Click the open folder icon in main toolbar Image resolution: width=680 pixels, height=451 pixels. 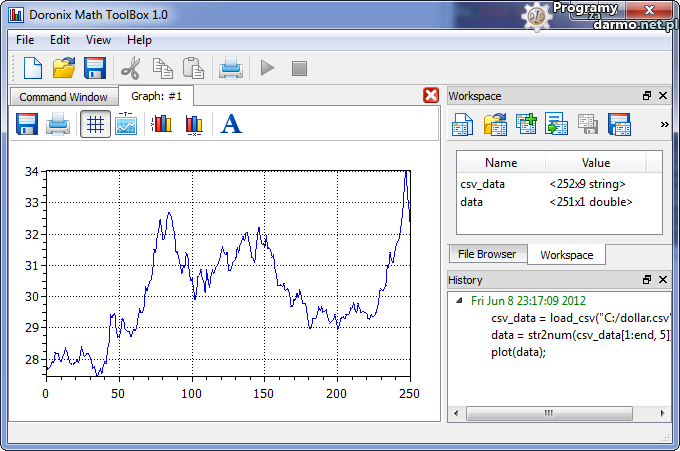pos(64,68)
